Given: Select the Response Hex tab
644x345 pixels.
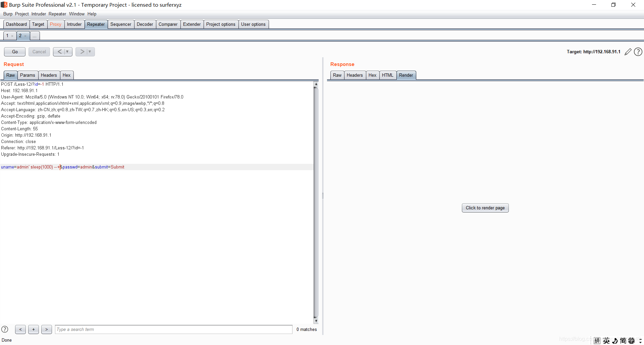Looking at the screenshot, I should coord(372,75).
